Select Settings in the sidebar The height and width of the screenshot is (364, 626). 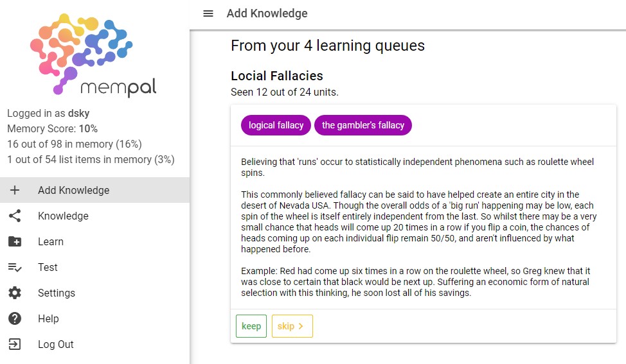[57, 293]
